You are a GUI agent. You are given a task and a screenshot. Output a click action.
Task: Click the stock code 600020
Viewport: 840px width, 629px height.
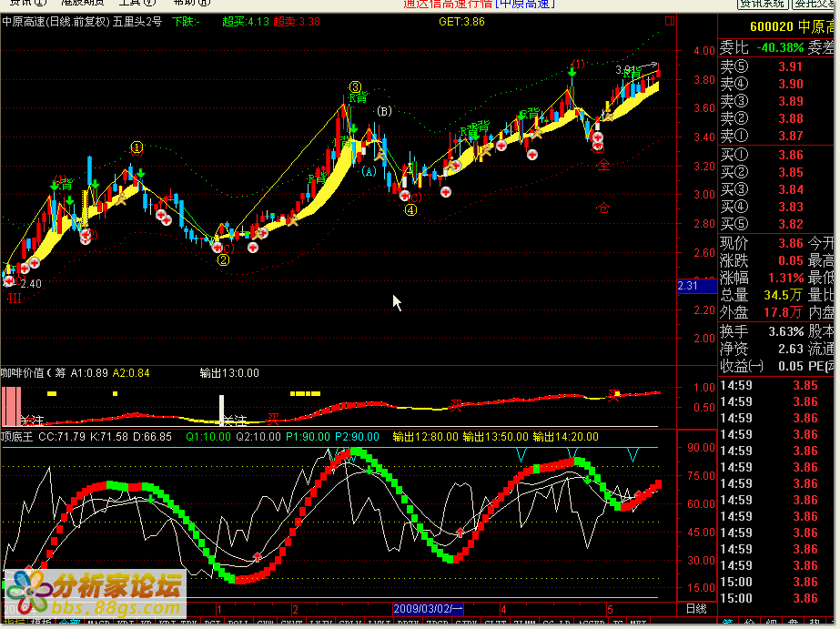coord(772,26)
